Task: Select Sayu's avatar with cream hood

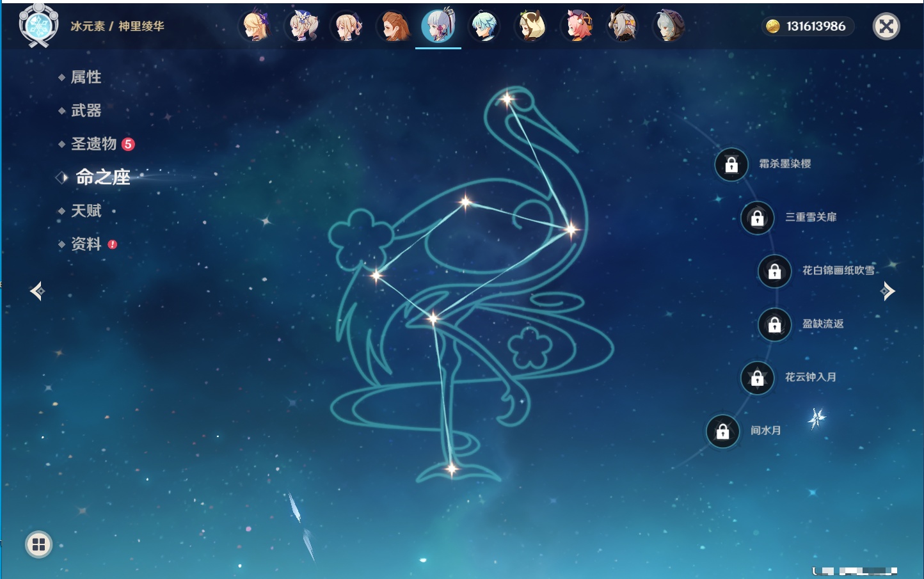Action: point(530,26)
